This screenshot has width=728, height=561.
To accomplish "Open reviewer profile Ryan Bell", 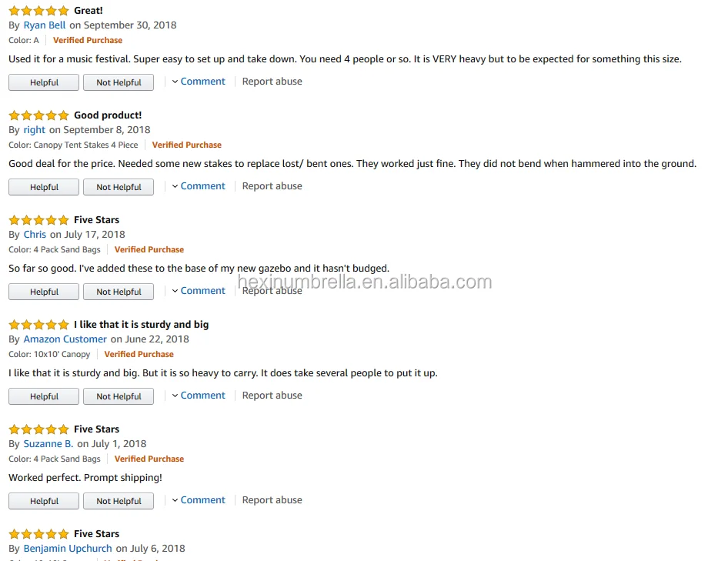I will [45, 25].
